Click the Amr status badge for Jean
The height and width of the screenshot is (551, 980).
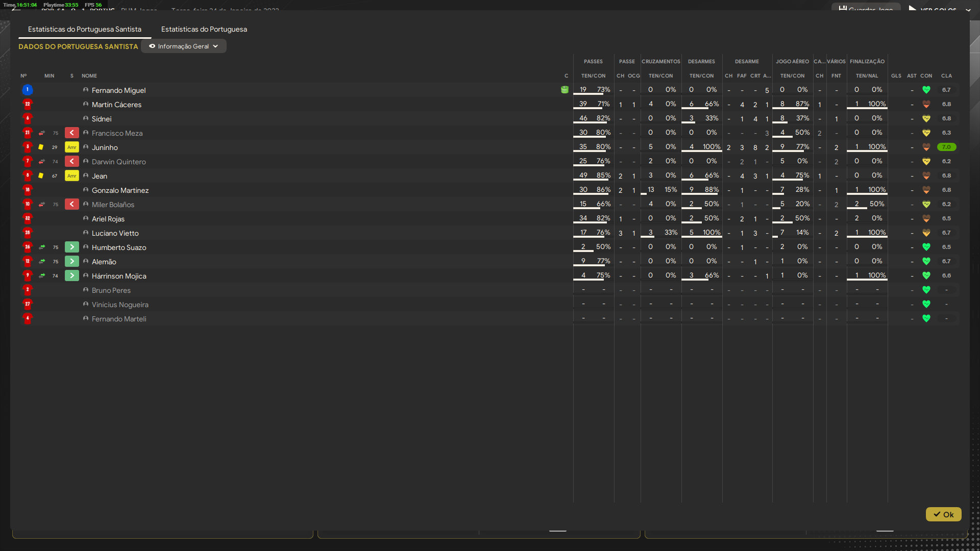click(x=72, y=176)
